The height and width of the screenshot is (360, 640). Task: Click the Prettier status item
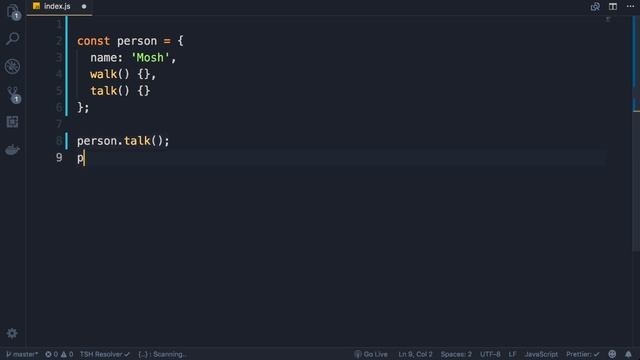582,354
